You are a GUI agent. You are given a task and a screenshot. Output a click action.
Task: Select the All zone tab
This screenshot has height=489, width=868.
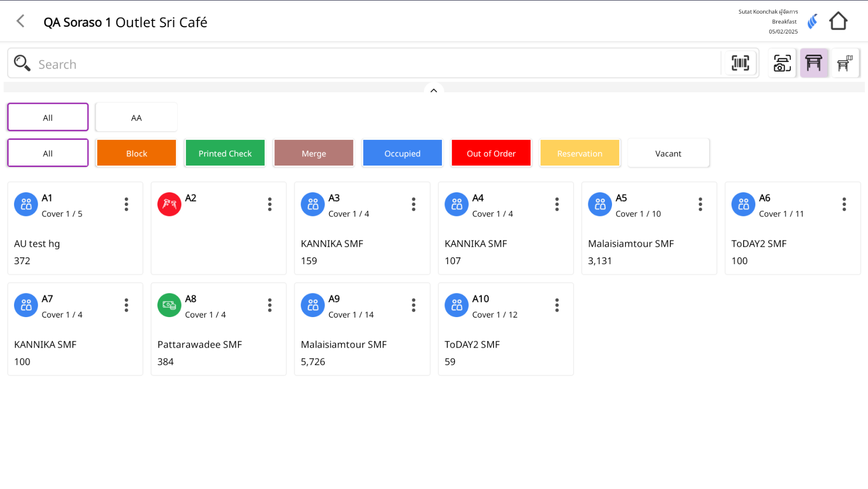tap(48, 118)
